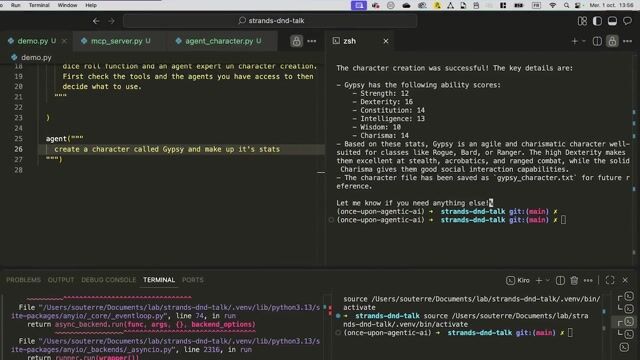
Task: Kill terminal with the trash icon
Action: point(574,280)
